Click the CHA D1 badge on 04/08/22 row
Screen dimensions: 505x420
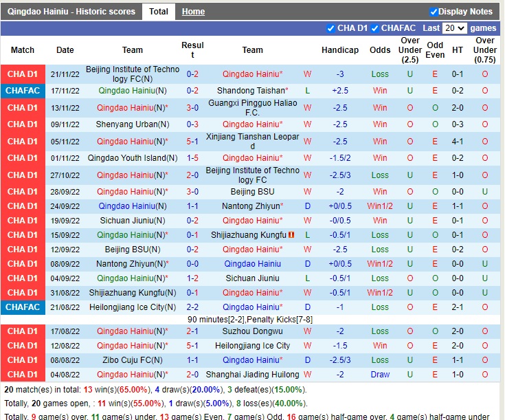[x=23, y=375]
